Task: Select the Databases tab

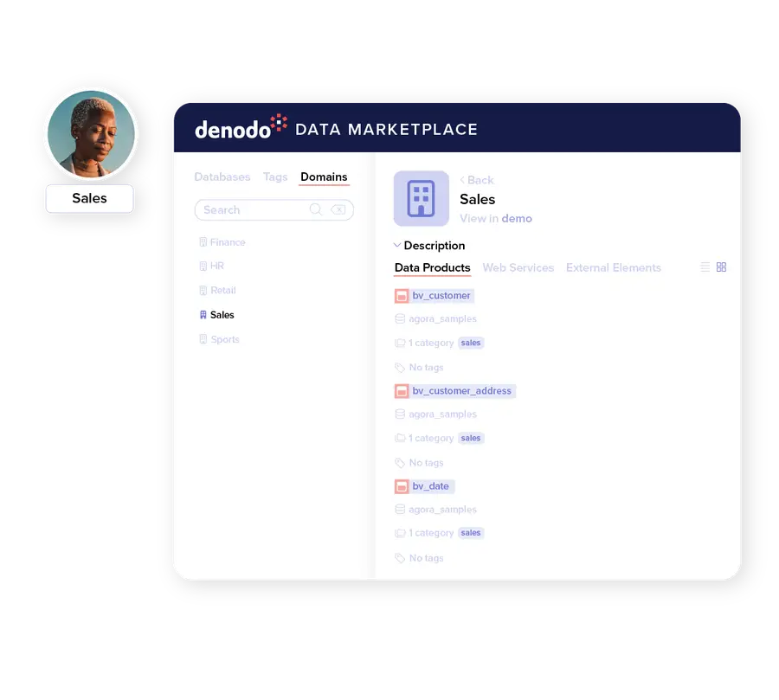Action: click(222, 177)
